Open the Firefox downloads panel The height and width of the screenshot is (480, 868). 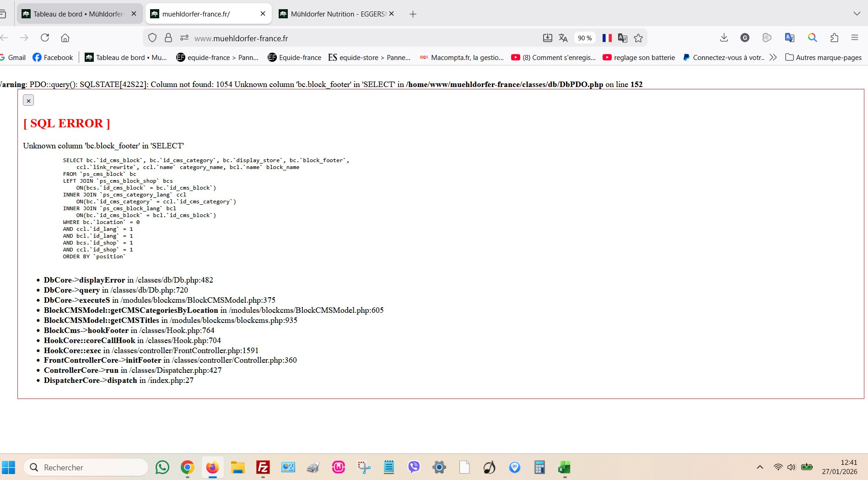pos(724,38)
